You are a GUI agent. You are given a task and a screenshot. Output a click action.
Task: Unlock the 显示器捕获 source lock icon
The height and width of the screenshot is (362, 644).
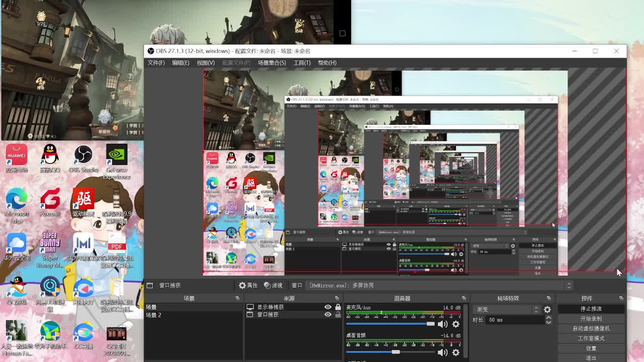pos(338,307)
